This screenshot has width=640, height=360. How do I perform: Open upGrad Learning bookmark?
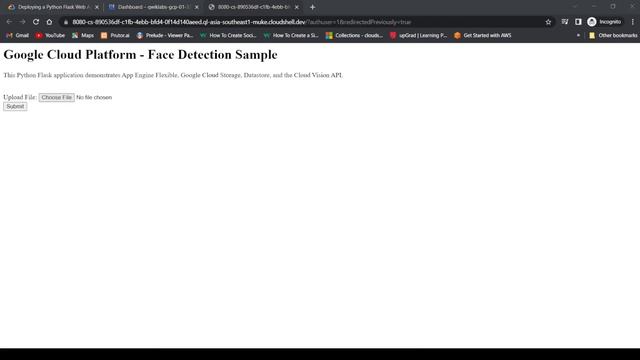[419, 36]
